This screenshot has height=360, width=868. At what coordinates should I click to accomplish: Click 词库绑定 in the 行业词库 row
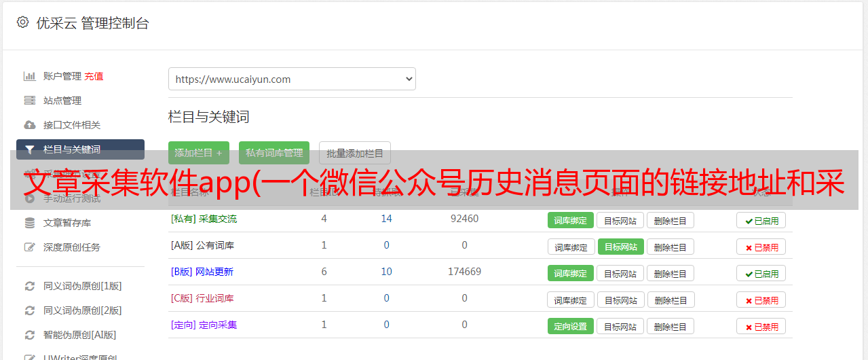click(x=571, y=300)
